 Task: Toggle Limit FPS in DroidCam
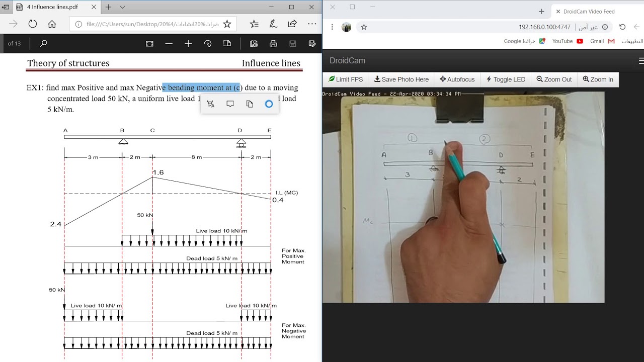point(346,79)
